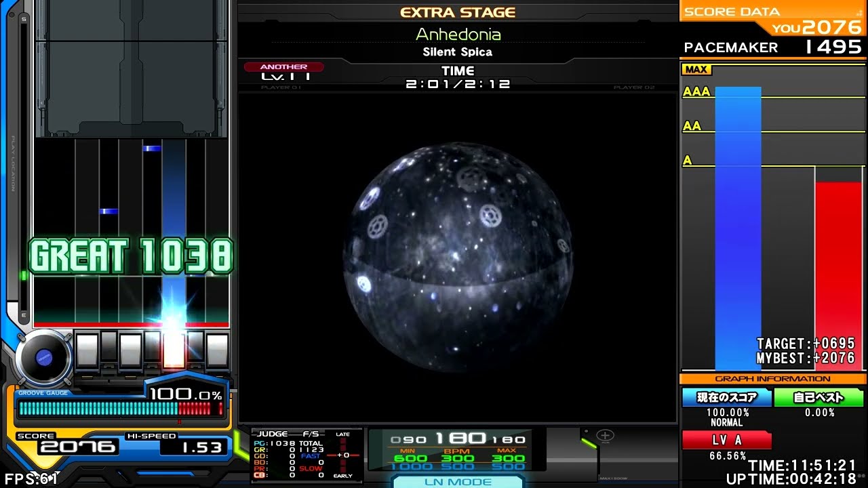Click the FPS:61 counter
Viewport: 868px width, 488px height.
30,479
